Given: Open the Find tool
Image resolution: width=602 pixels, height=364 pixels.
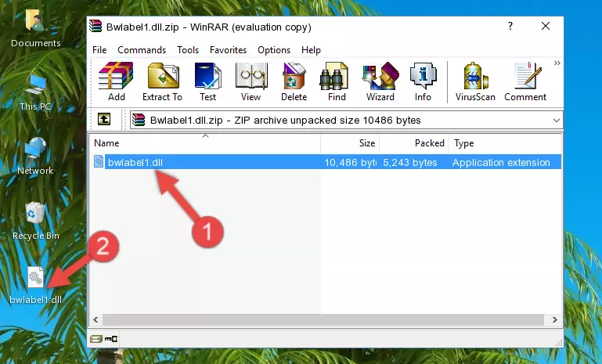Looking at the screenshot, I should click(337, 81).
